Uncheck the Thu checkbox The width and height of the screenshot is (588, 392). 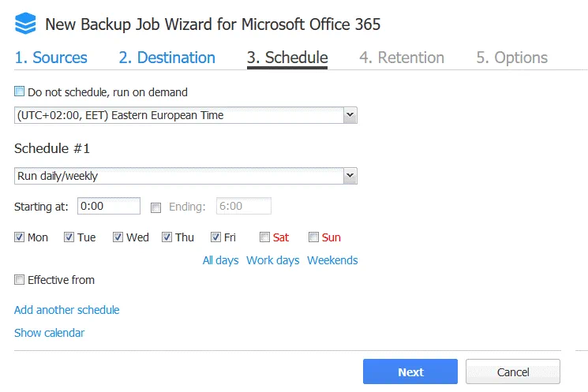167,237
